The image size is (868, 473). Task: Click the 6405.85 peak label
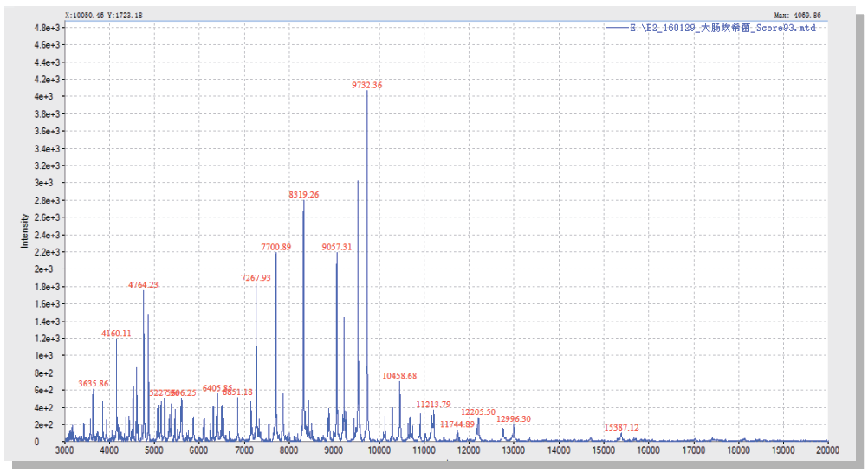(217, 388)
